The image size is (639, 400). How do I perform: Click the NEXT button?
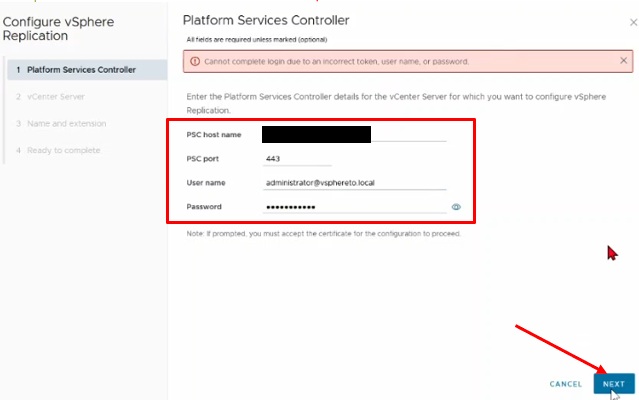614,384
